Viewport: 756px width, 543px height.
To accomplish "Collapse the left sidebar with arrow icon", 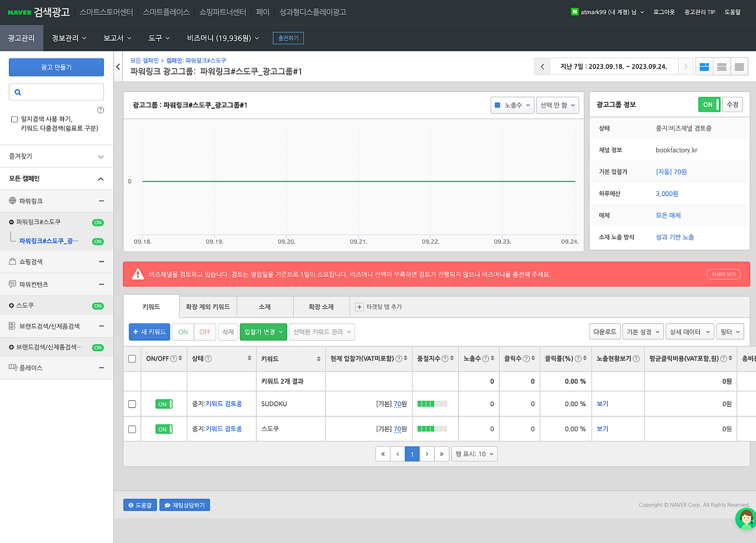I will click(x=118, y=67).
